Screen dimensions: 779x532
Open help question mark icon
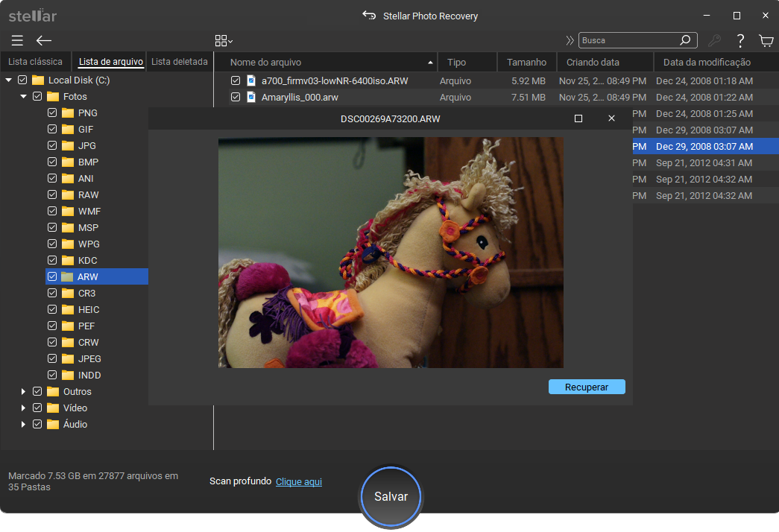click(740, 41)
